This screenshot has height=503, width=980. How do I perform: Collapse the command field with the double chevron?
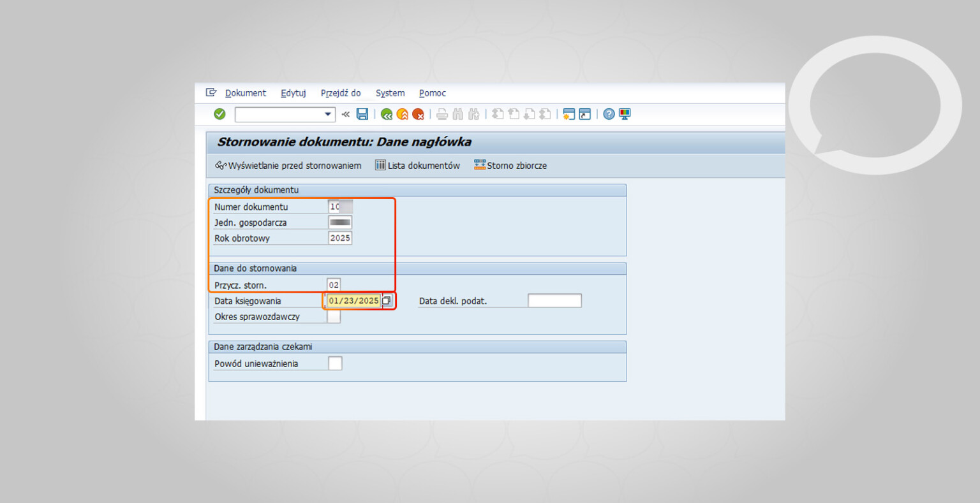346,114
